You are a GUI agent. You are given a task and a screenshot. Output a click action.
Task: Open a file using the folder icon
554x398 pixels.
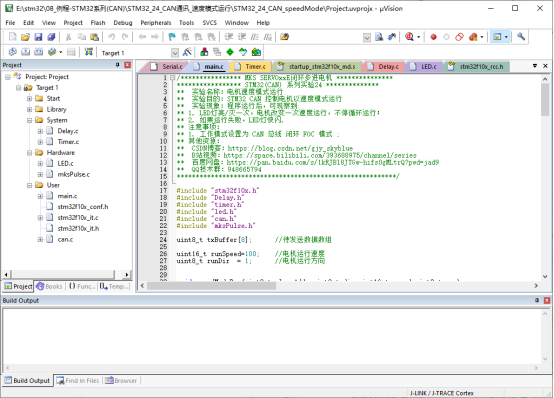tap(25, 37)
